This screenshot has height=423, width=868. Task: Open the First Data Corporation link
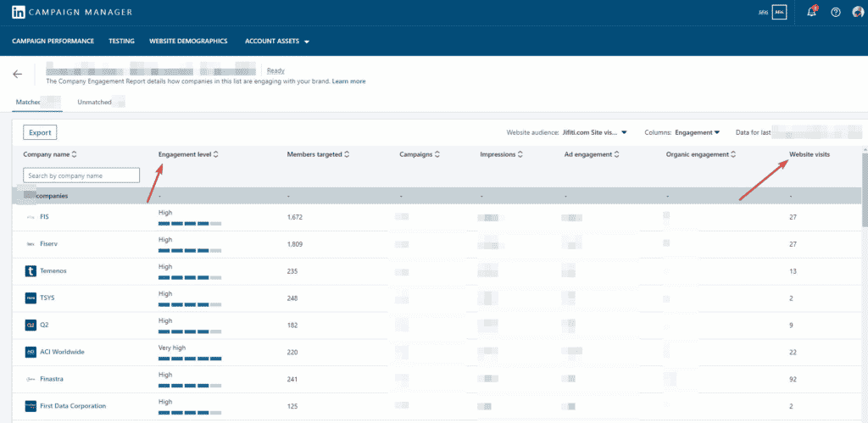point(73,406)
